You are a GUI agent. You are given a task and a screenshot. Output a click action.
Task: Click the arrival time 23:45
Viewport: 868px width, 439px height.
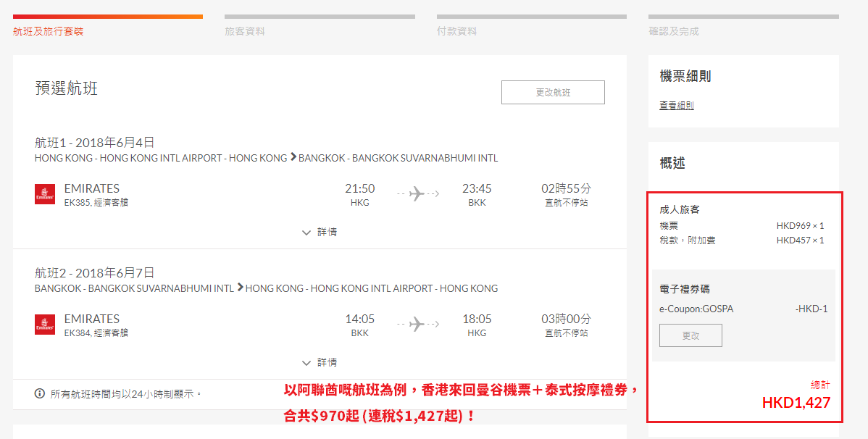tap(477, 189)
